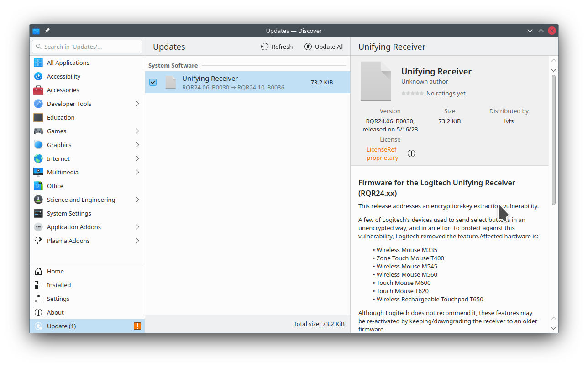Open the Accessibility category
This screenshot has height=368, width=588.
tap(87, 76)
